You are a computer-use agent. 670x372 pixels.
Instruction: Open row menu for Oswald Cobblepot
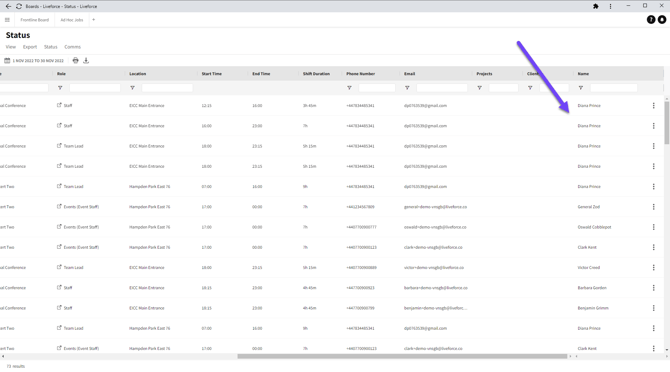click(653, 227)
